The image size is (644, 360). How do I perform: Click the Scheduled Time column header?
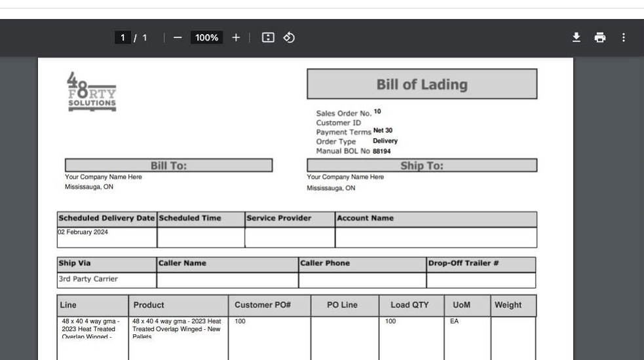tap(201, 219)
